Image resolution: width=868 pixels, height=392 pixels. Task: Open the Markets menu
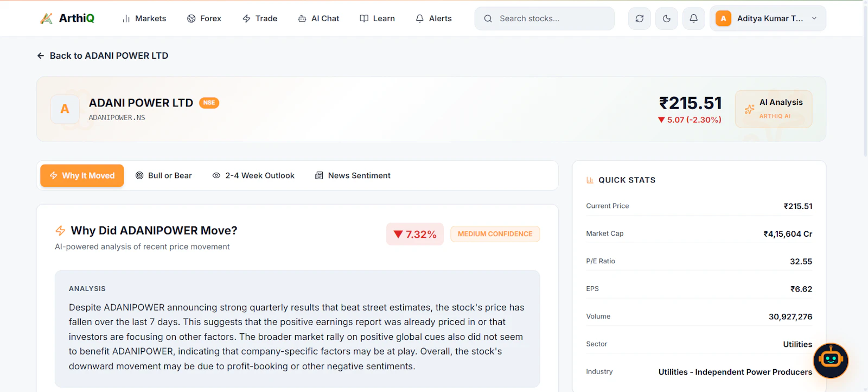pos(144,18)
